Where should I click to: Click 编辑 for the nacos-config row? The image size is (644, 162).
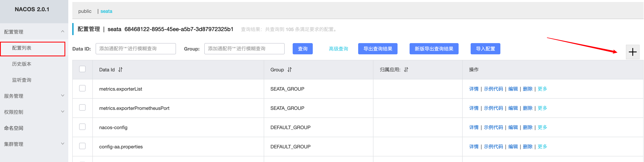tap(513, 127)
